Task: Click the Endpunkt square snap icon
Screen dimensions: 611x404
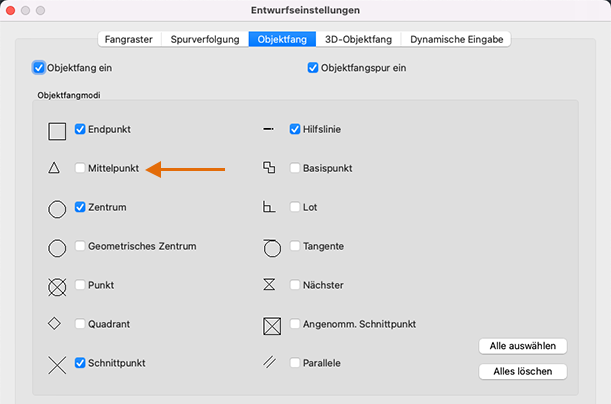Action: 57,130
